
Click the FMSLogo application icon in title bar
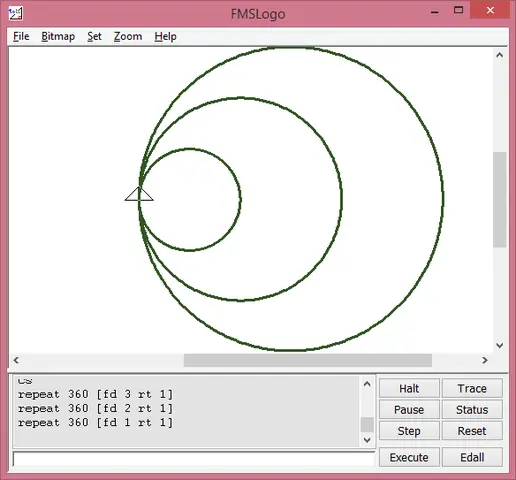[x=15, y=14]
